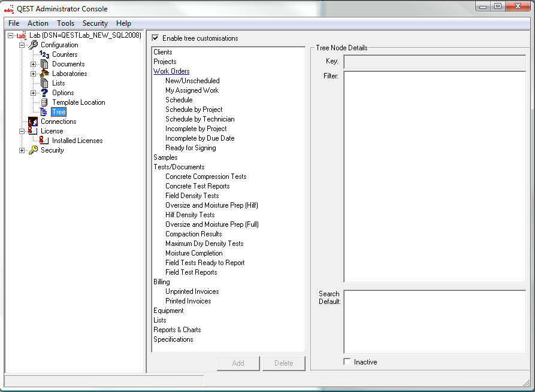Click the Laboratories house icon
535x392 pixels.
click(44, 74)
